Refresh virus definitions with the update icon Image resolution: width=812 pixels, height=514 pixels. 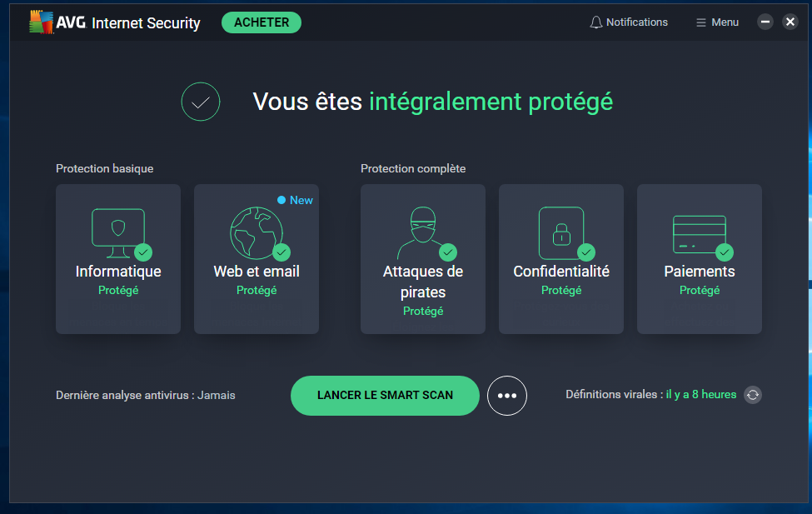pyautogui.click(x=752, y=395)
